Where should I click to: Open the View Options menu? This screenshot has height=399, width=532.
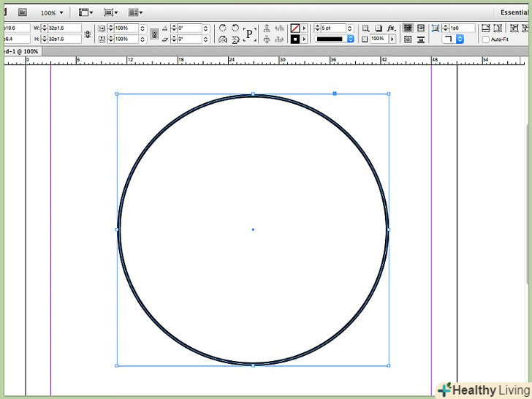click(x=85, y=12)
